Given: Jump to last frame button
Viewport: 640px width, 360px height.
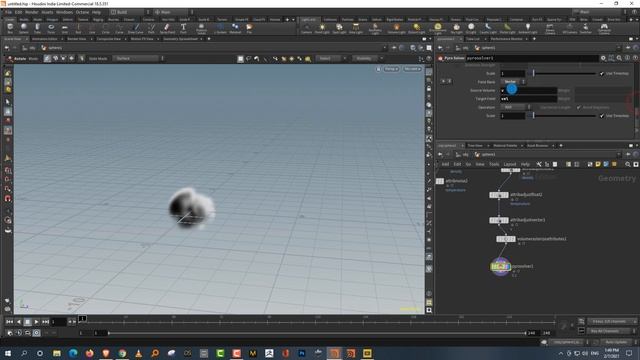Looking at the screenshot, I should [x=45, y=322].
